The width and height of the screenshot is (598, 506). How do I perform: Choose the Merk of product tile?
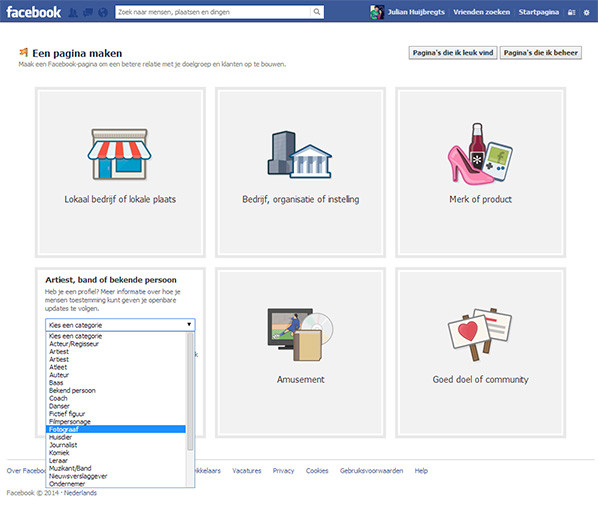pos(481,172)
